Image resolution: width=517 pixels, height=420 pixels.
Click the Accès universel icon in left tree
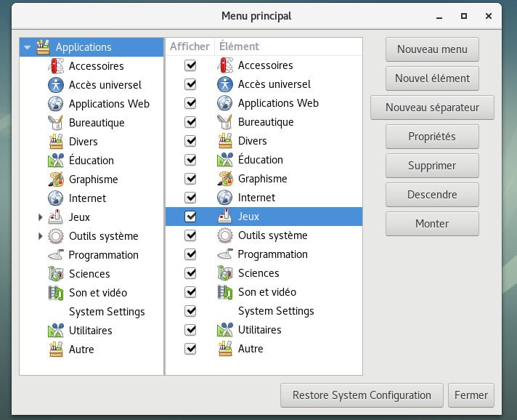(x=56, y=85)
